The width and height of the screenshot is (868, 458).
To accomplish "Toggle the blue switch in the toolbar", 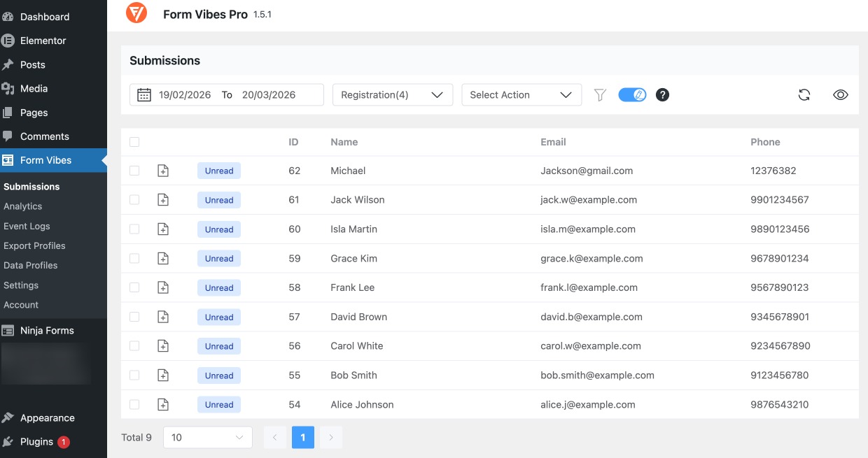I will [x=631, y=94].
